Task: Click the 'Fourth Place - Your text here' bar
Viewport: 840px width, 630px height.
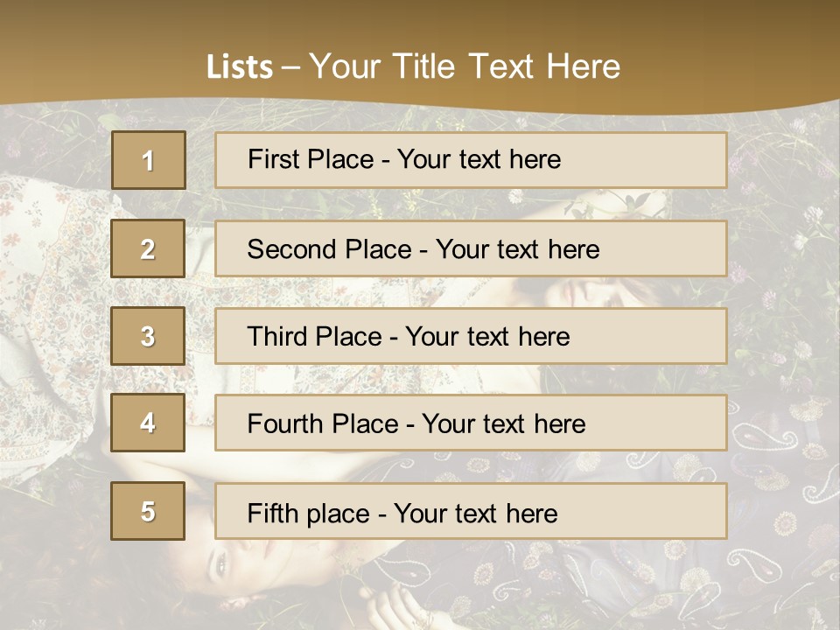Action: (x=471, y=423)
